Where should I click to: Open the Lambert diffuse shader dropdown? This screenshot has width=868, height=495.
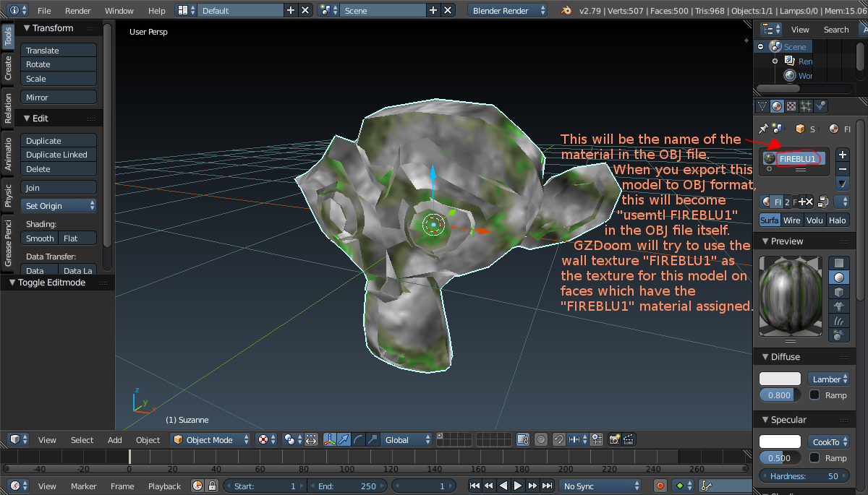click(828, 379)
